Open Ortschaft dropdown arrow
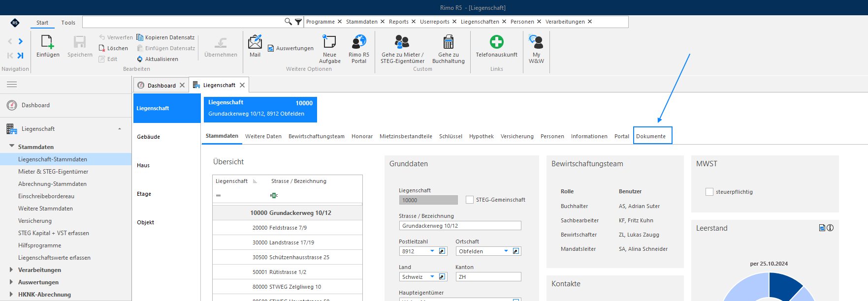 click(506, 251)
